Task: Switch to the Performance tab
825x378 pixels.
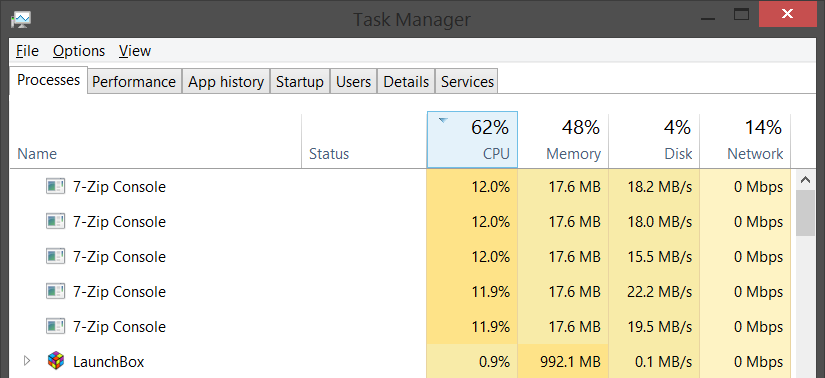Action: point(134,82)
